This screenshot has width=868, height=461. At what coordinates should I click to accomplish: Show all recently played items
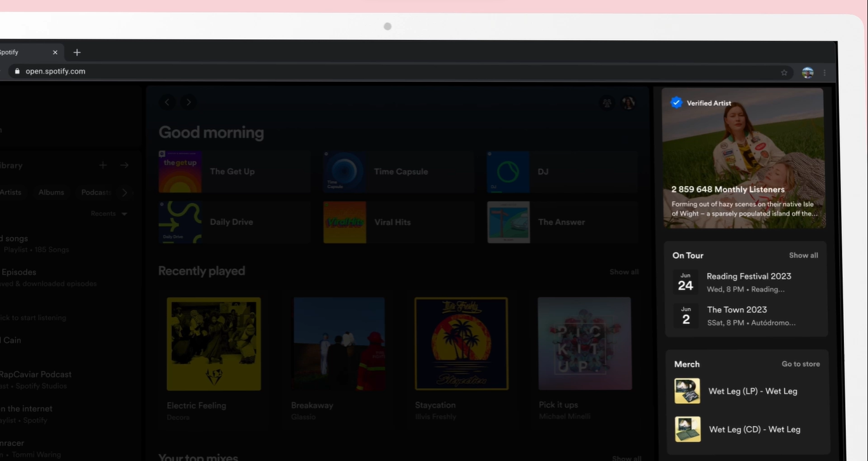pyautogui.click(x=624, y=272)
